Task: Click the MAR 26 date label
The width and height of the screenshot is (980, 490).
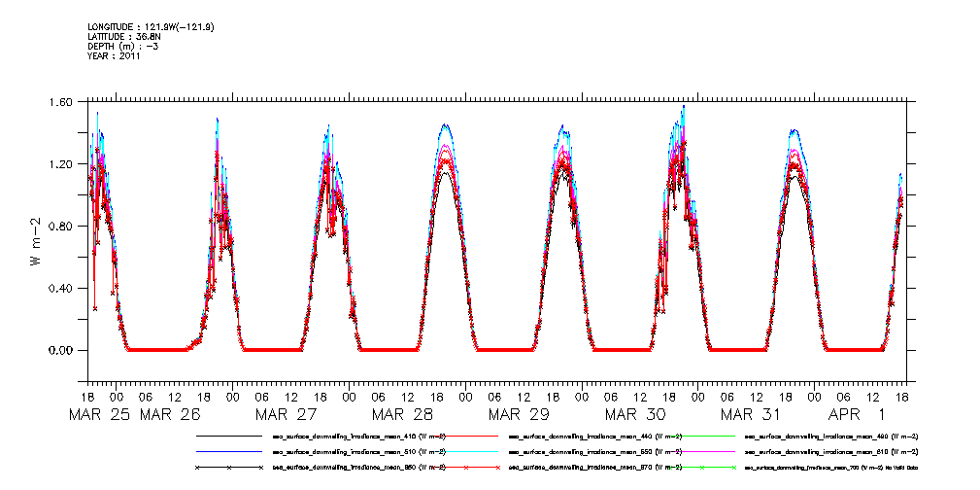Action: (170, 414)
